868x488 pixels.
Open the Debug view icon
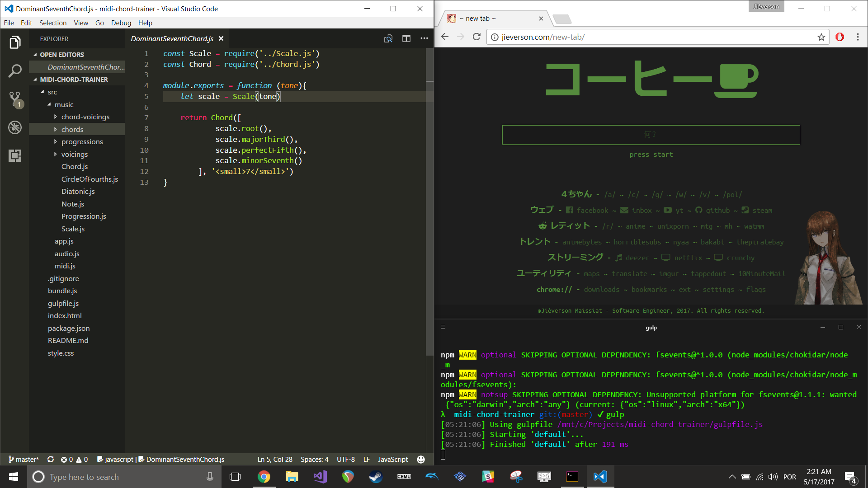15,127
